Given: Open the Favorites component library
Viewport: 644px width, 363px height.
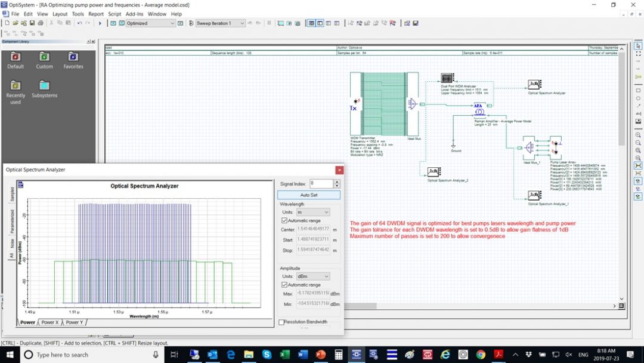Looking at the screenshot, I should 73,59.
